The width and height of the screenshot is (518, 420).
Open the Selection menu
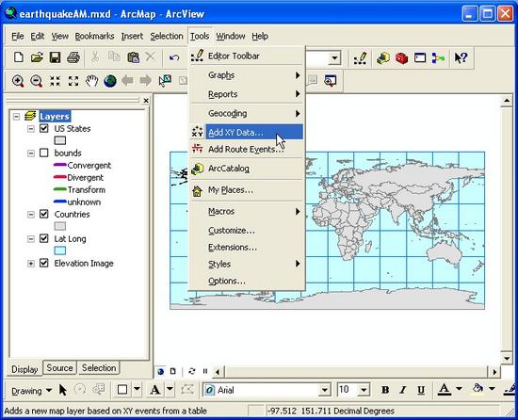(167, 36)
